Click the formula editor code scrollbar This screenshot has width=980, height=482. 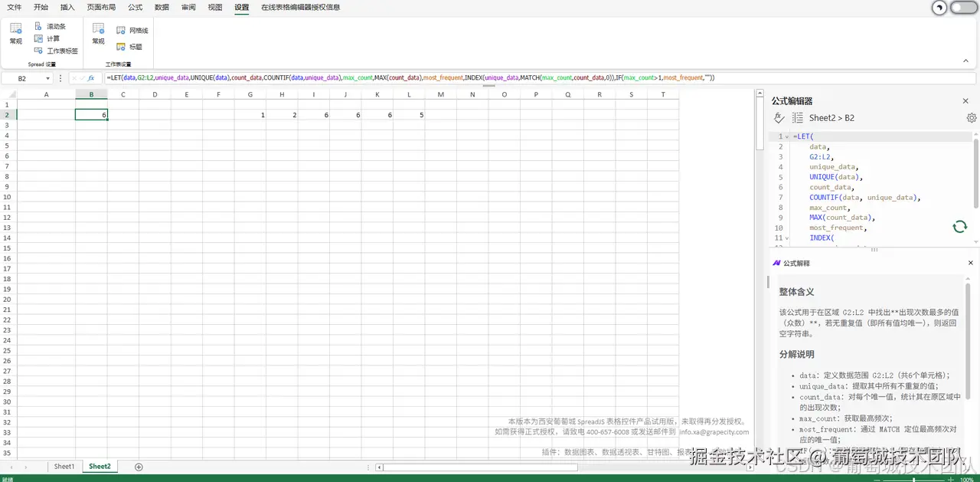tap(976, 172)
